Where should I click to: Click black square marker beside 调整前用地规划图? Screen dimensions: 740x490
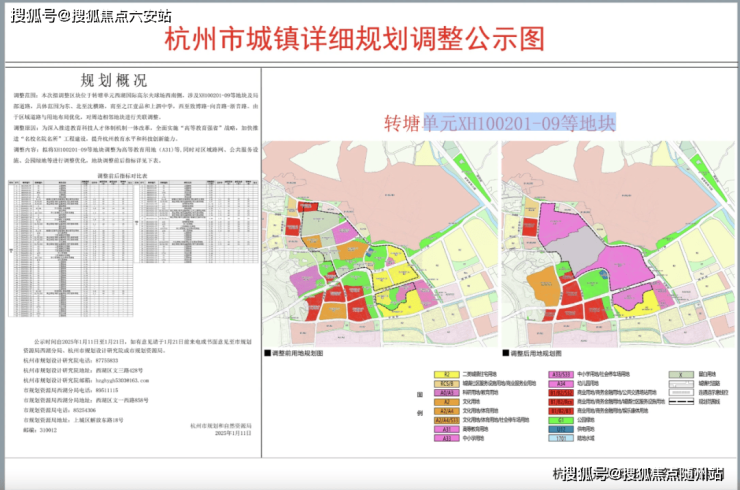tap(267, 353)
